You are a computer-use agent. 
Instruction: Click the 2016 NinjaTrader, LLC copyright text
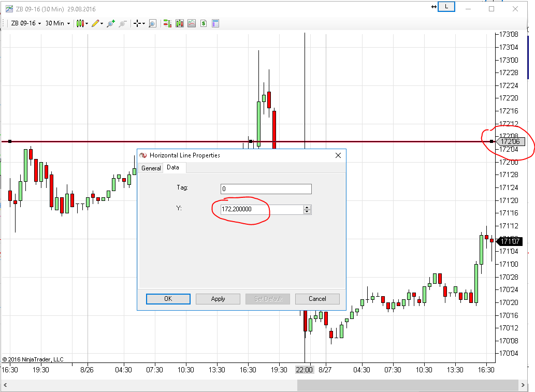(33, 359)
